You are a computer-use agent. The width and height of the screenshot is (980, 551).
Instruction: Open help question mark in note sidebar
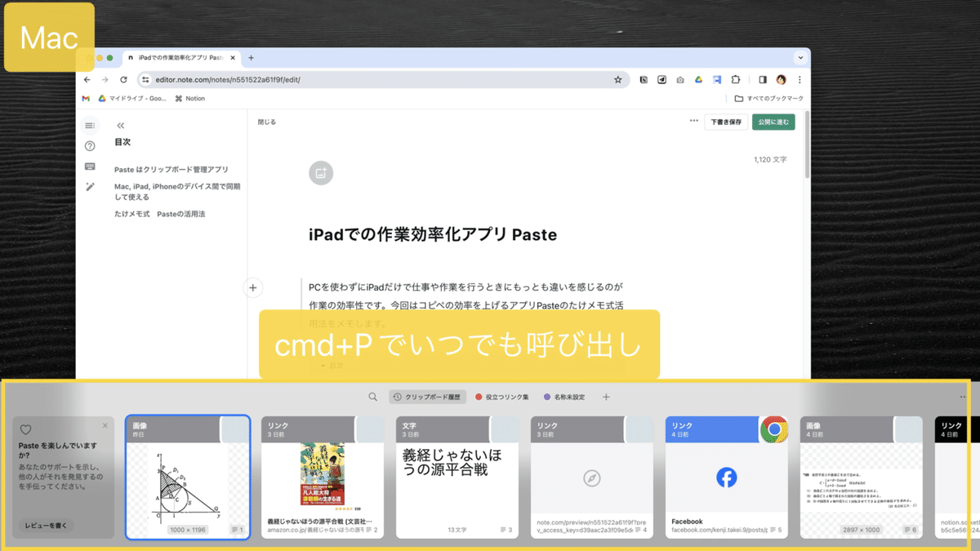coord(90,146)
